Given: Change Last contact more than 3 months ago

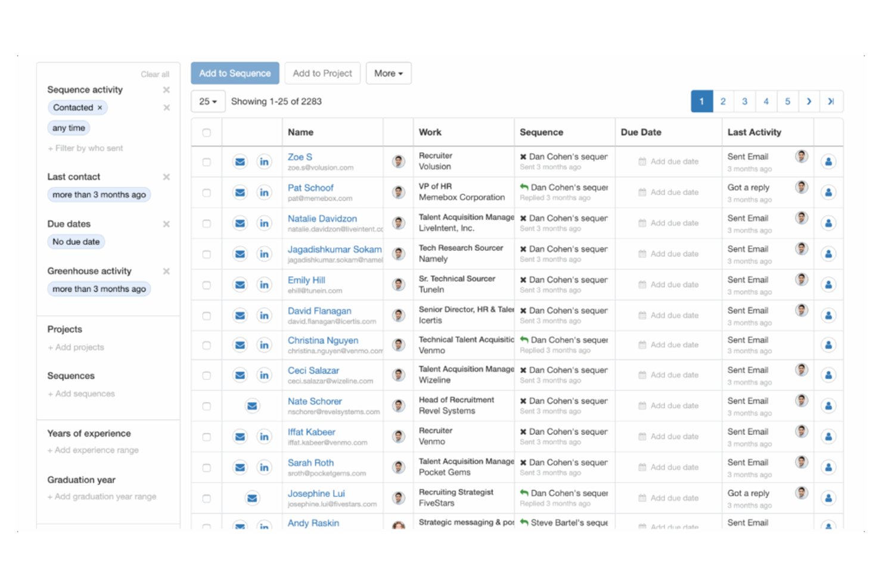Looking at the screenshot, I should [x=99, y=195].
